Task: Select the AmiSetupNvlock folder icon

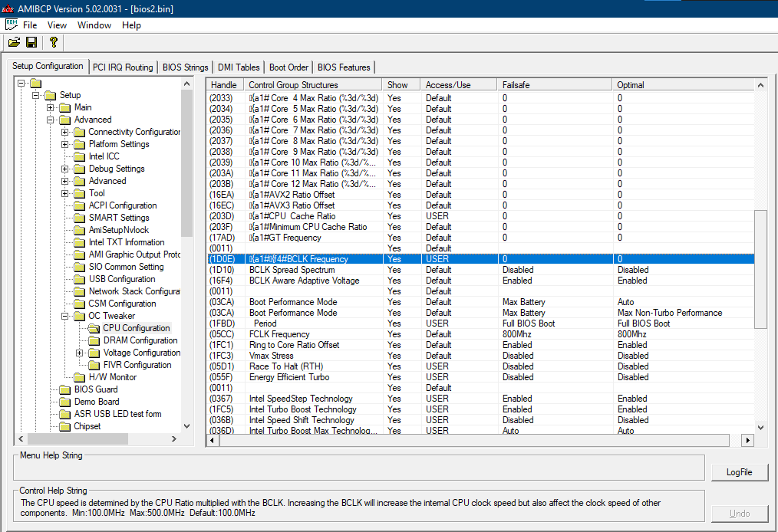Action: point(79,230)
